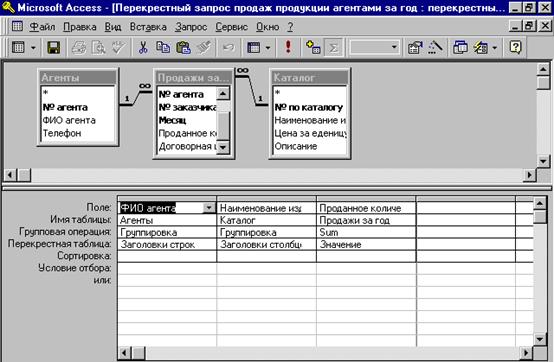554x362 pixels.
Task: Open the View button dropdown arrow
Action: 33,47
